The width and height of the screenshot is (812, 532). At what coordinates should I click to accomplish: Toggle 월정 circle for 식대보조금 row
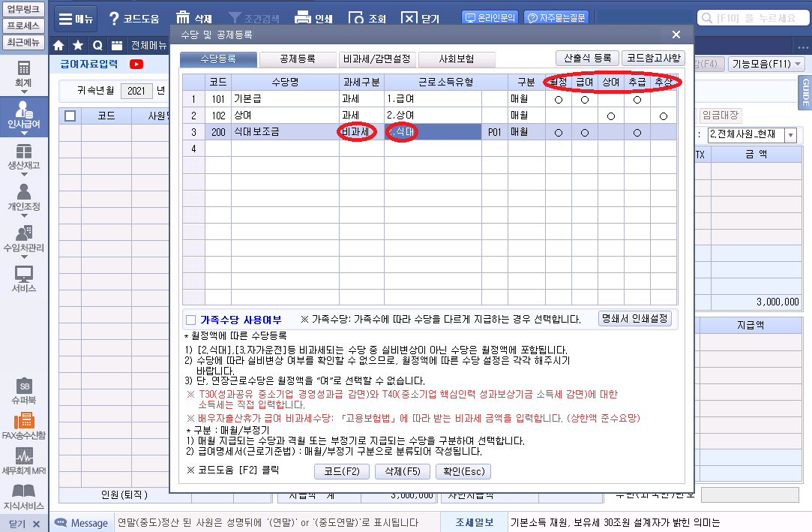pos(559,133)
